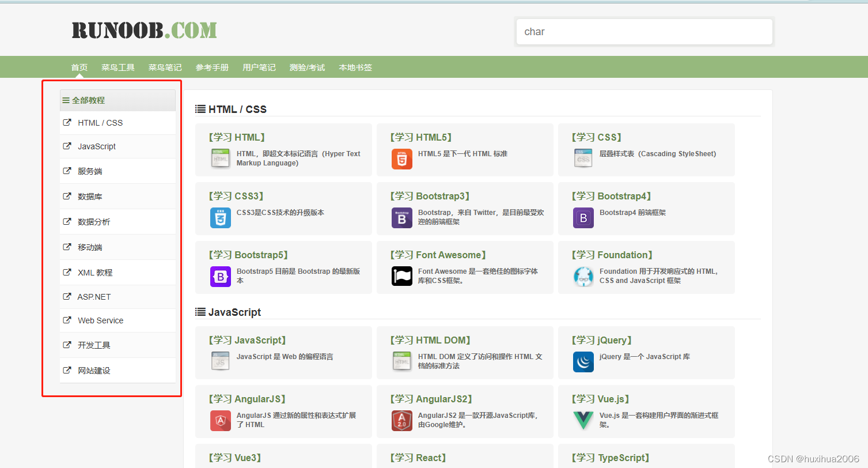Viewport: 868px width, 468px height.
Task: Open the 测验/考试 nav item
Action: click(x=307, y=67)
